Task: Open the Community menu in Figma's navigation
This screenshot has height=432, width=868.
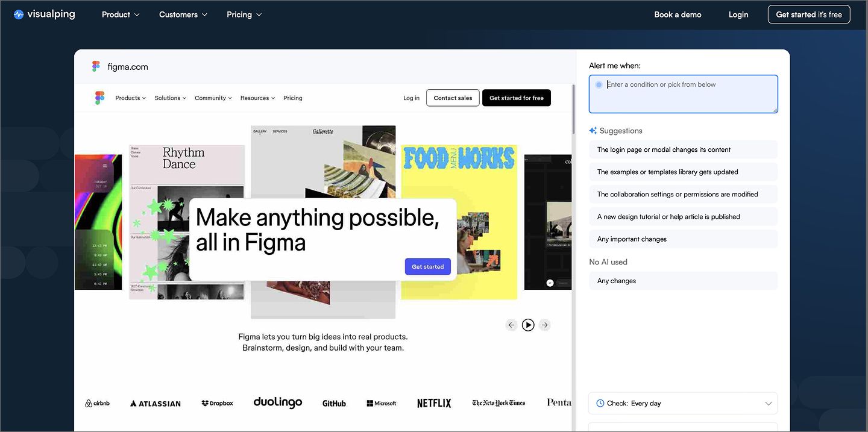Action: 213,98
